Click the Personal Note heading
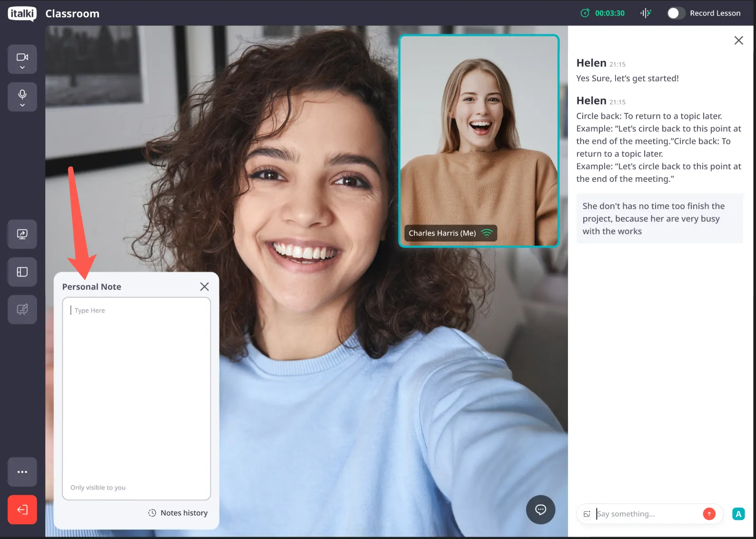 [x=91, y=287]
